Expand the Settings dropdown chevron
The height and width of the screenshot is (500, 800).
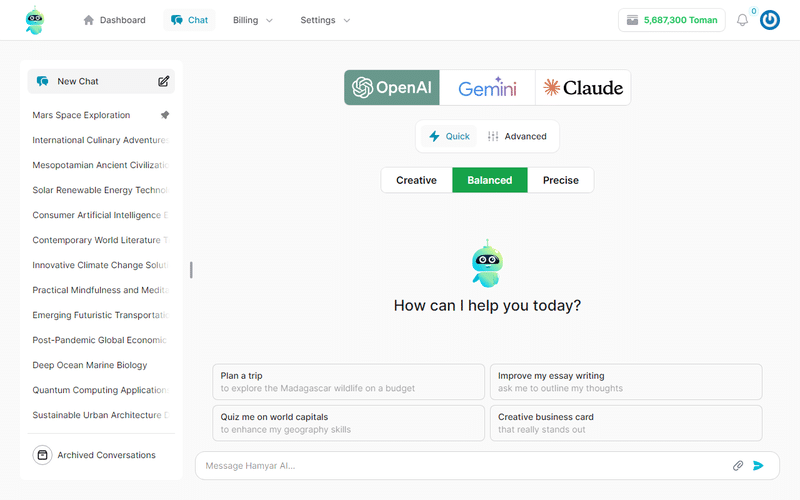tap(347, 20)
